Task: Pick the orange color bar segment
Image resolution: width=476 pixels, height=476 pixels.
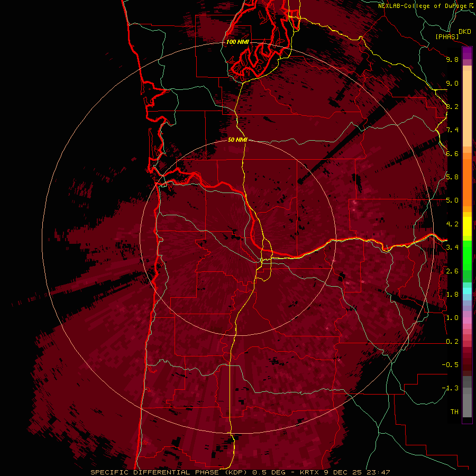Action: tap(467, 183)
